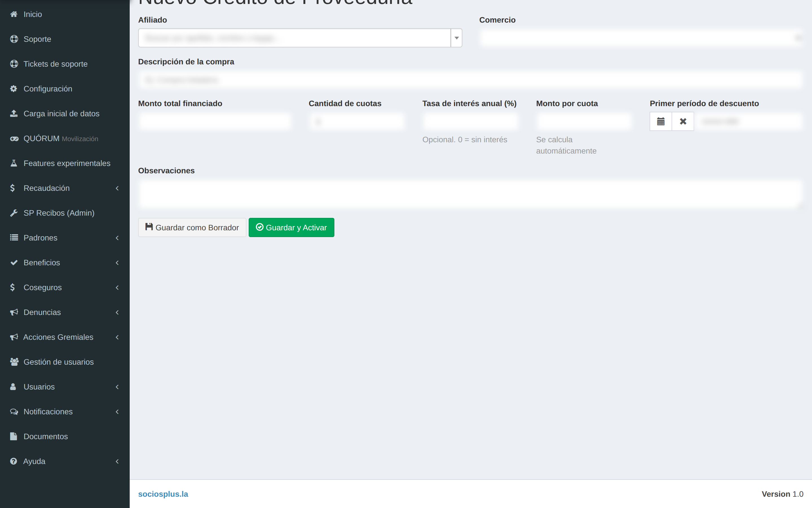Click the Documentos file icon
Viewport: 812px width, 508px height.
(14, 436)
